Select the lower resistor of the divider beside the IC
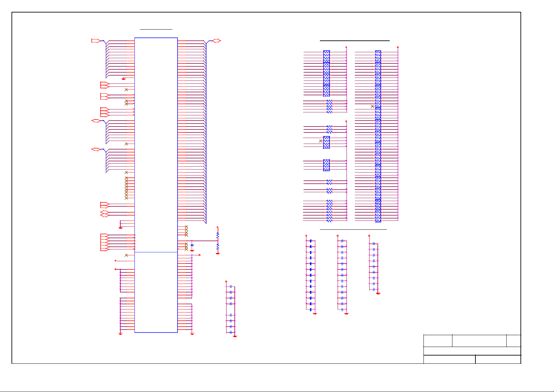This screenshot has width=554, height=392. tap(218, 247)
